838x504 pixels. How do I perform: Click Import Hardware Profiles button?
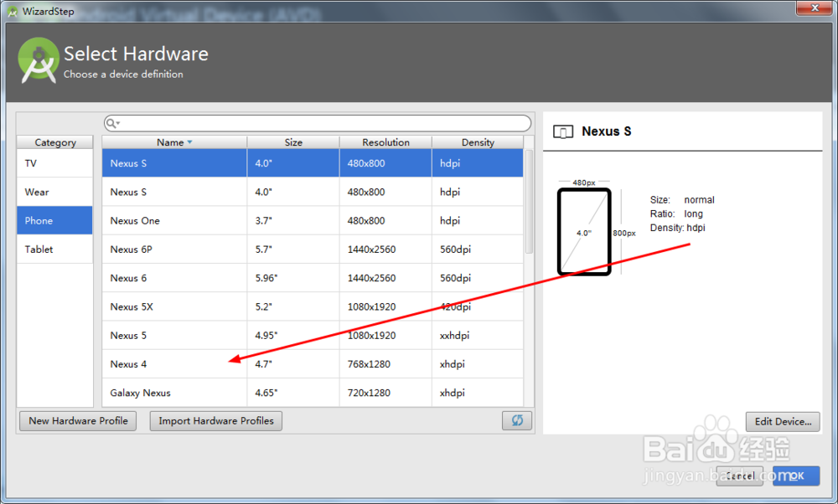pos(216,421)
